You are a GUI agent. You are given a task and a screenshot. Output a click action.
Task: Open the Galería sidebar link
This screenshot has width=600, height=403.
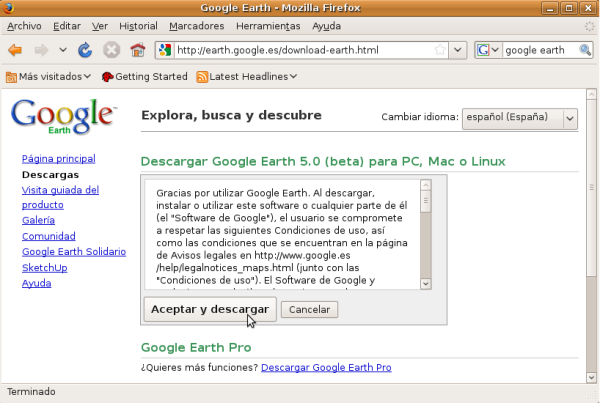coord(38,221)
